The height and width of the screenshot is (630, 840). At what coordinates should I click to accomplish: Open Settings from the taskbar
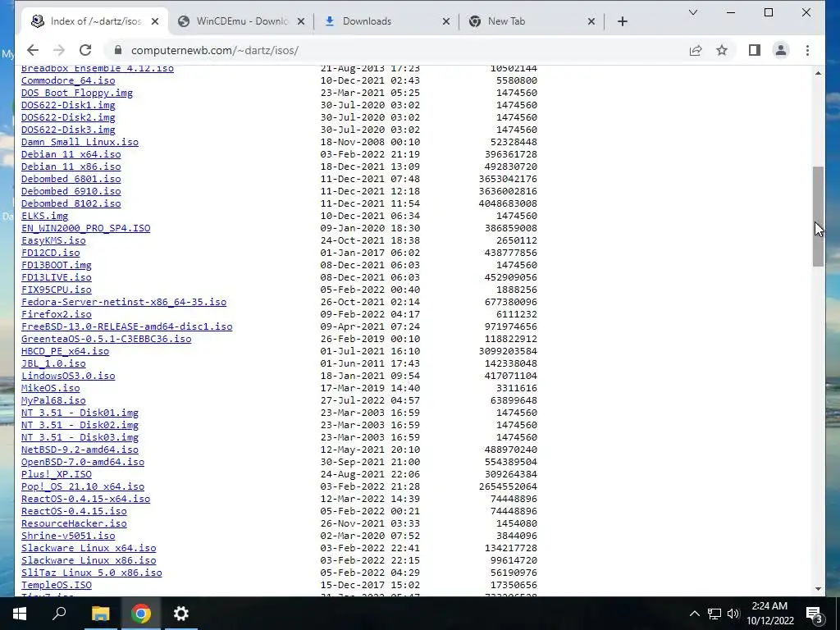(x=181, y=614)
